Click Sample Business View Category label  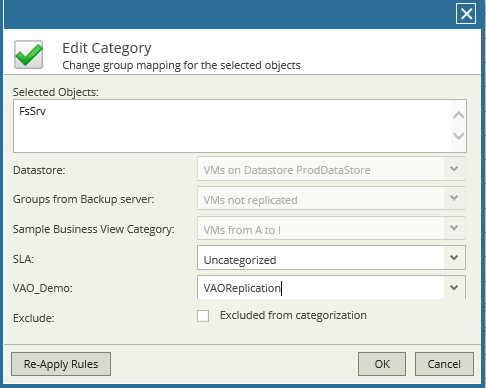[x=94, y=230]
